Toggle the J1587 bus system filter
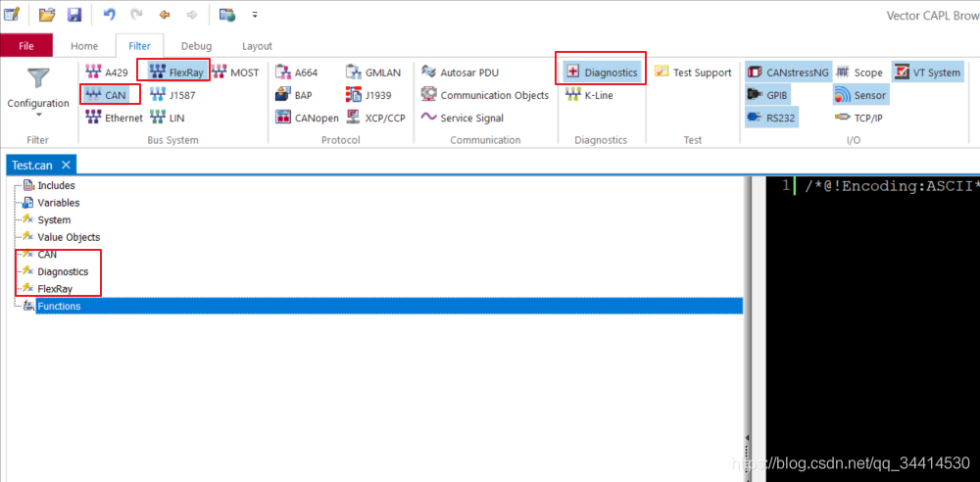The image size is (980, 482). click(172, 95)
